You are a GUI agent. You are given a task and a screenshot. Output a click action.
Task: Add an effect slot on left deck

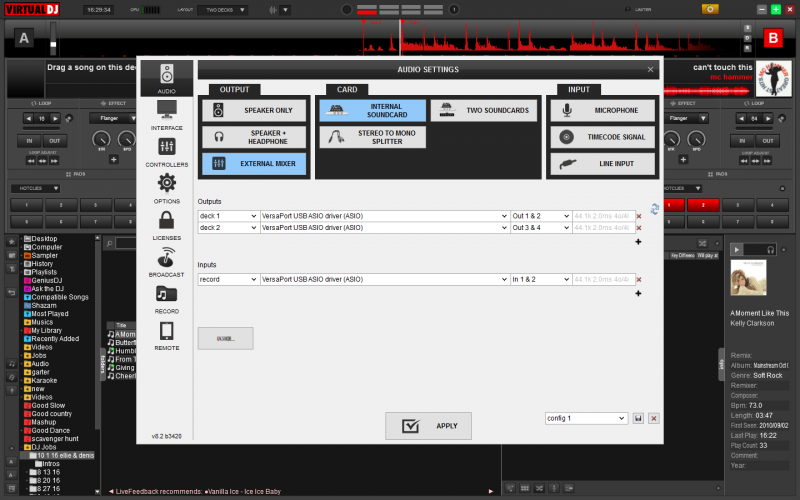tap(113, 160)
